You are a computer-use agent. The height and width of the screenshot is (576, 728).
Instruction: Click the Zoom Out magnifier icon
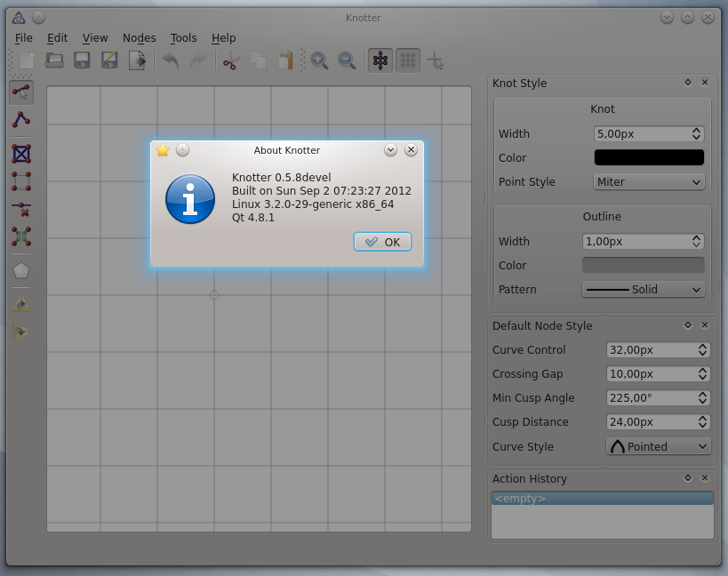pos(347,60)
